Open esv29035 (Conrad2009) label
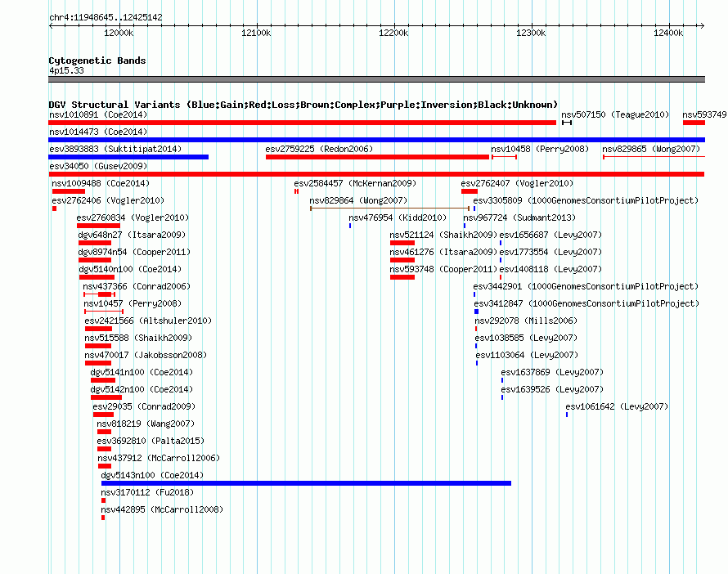 (144, 406)
